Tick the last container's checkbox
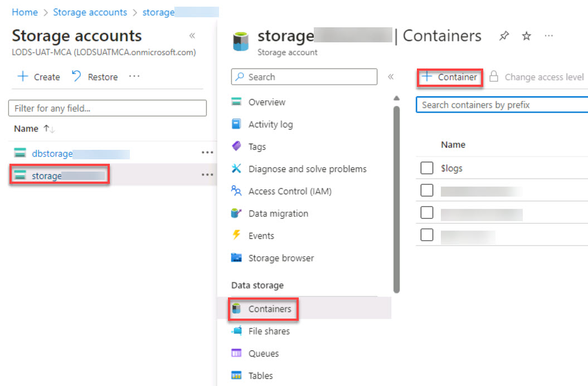The image size is (588, 386). (x=426, y=234)
